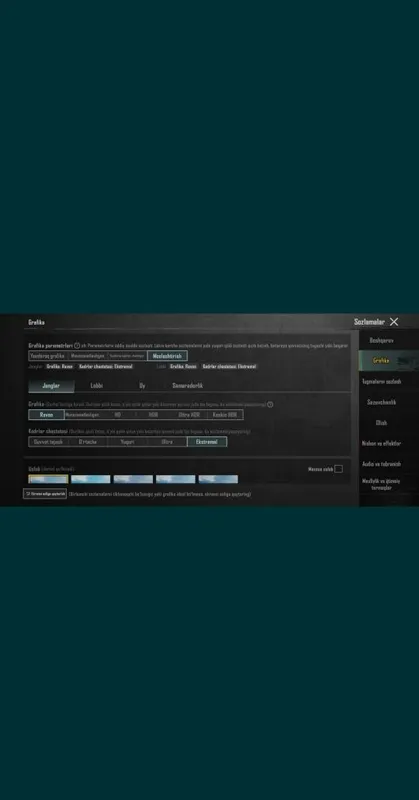The height and width of the screenshot is (800, 419).
Task: Tick the Maxsus uslub checkbox
Action: click(x=338, y=469)
